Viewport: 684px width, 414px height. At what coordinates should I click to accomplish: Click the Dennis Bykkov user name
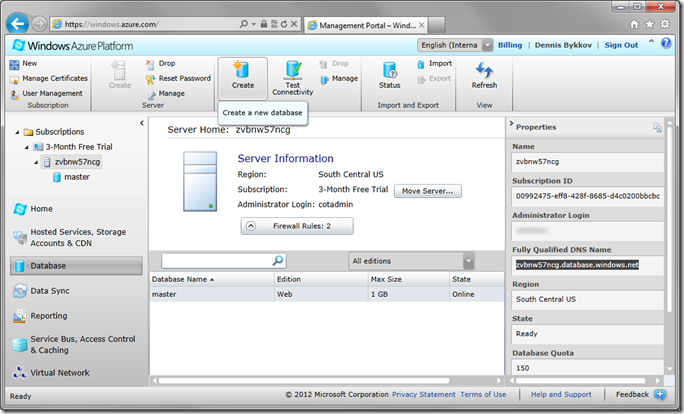[x=563, y=45]
